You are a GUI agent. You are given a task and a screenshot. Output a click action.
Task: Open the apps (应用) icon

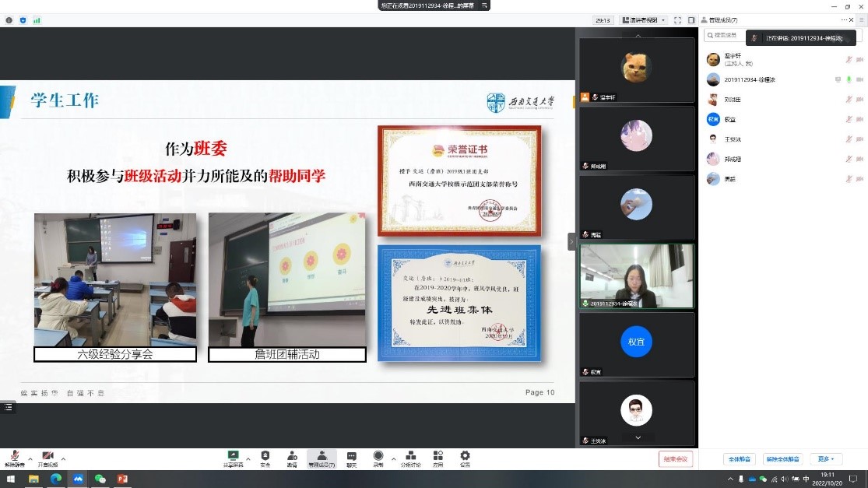pyautogui.click(x=438, y=458)
